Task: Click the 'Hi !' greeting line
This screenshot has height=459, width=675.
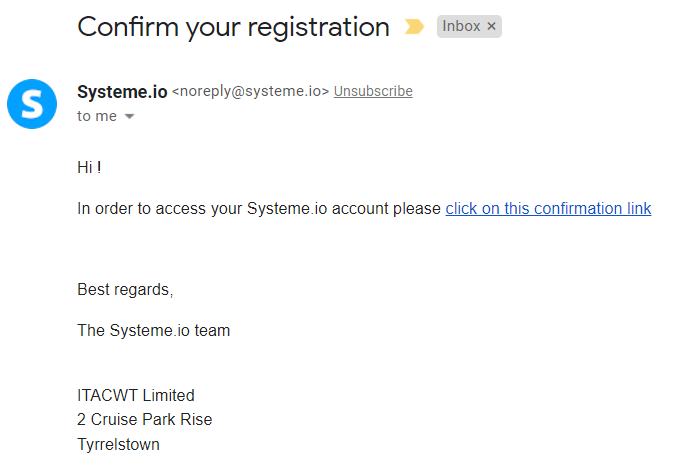Action: point(89,167)
